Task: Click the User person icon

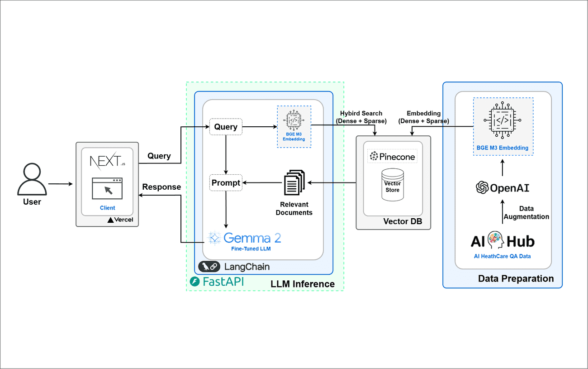Action: click(x=32, y=180)
